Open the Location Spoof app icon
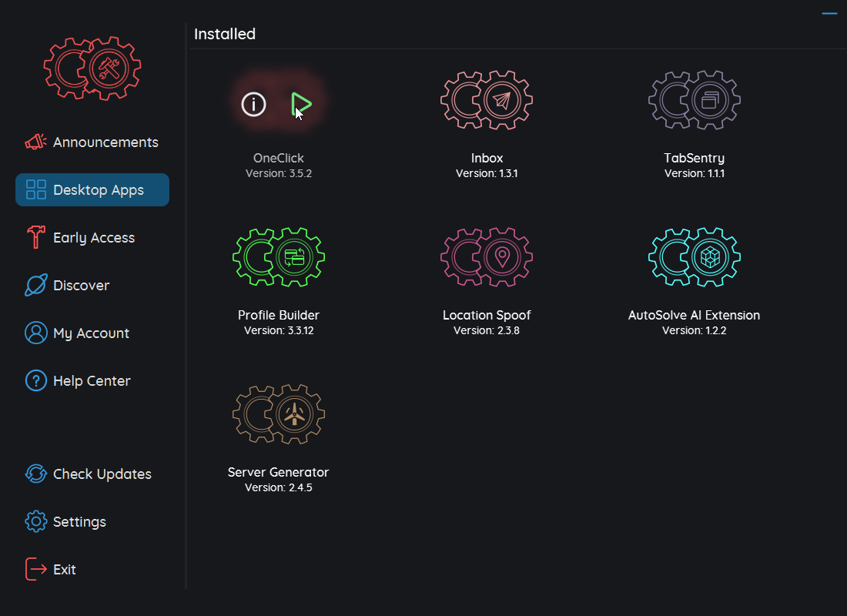Image resolution: width=847 pixels, height=616 pixels. coord(487,258)
